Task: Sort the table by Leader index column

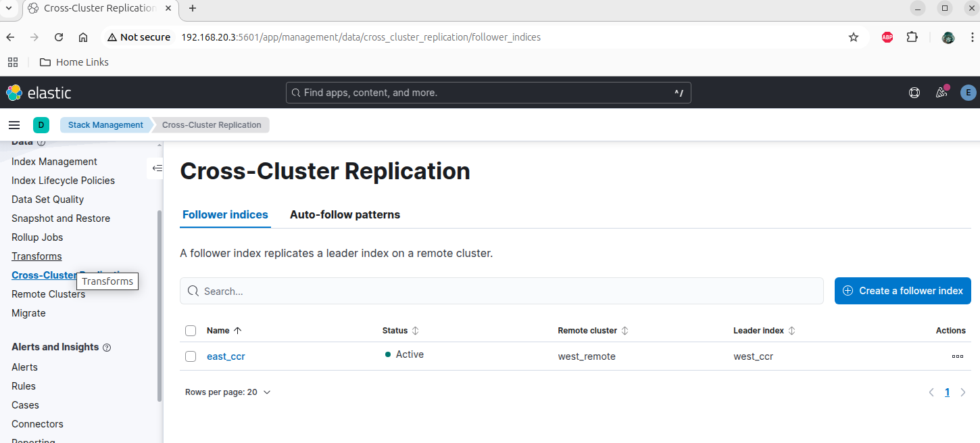Action: click(x=764, y=331)
